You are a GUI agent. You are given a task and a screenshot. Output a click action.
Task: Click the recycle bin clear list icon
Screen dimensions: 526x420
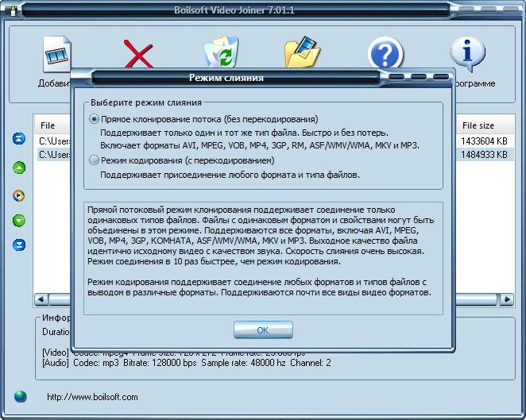[221, 52]
